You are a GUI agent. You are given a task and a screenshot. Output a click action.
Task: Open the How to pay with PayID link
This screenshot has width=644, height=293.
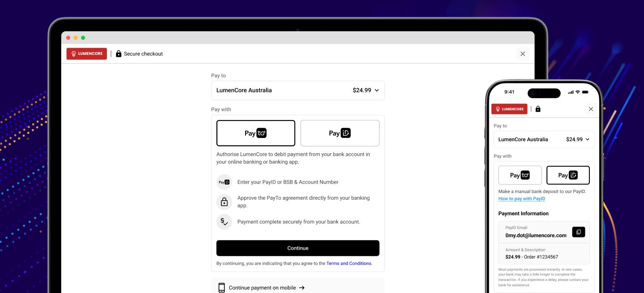(522, 199)
